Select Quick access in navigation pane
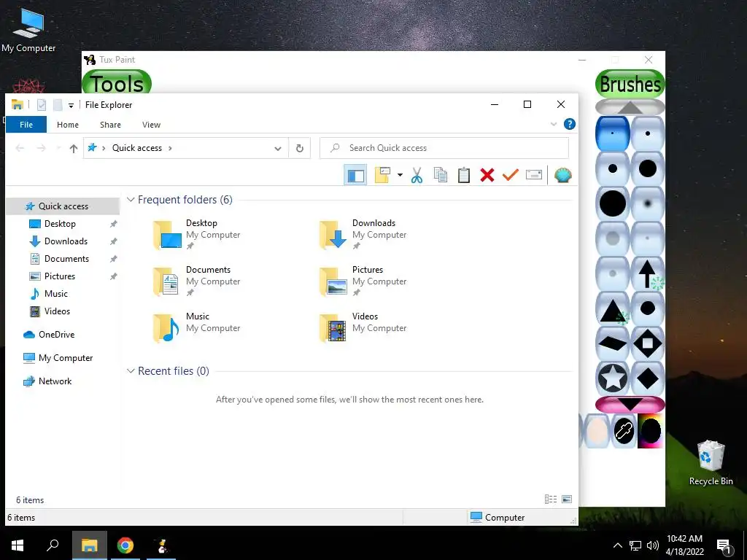The image size is (747, 560). pyautogui.click(x=63, y=206)
